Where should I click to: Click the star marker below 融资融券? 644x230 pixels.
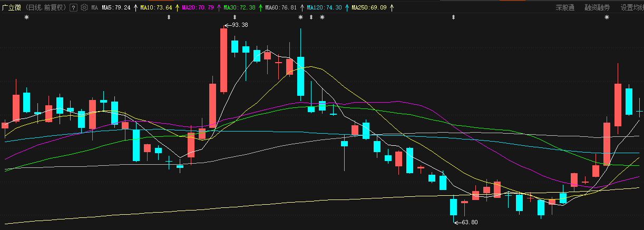pos(607,17)
